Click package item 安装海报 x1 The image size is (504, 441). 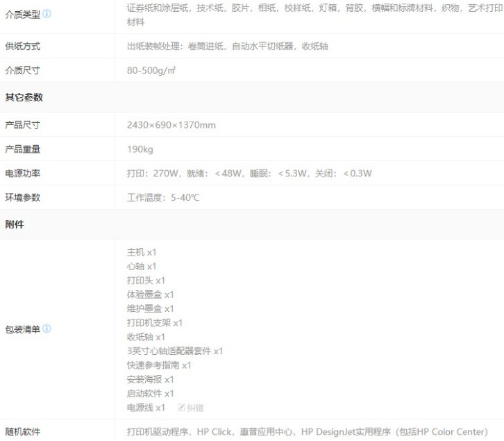151,379
